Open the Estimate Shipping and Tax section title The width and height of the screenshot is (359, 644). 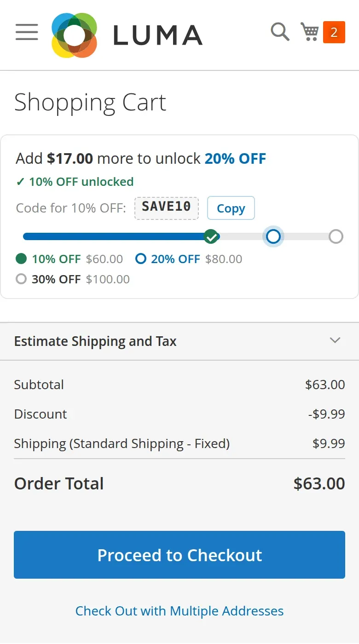[x=95, y=341]
